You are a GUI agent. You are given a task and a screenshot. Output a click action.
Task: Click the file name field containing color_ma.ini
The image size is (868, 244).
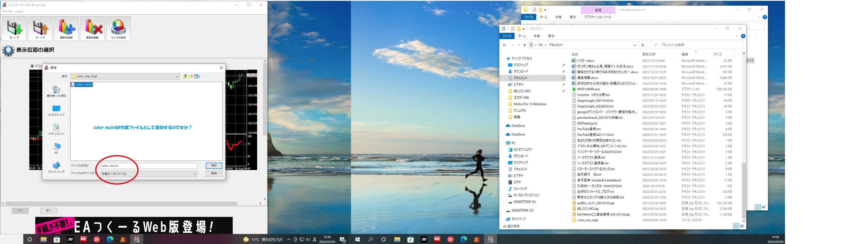pyautogui.click(x=149, y=166)
